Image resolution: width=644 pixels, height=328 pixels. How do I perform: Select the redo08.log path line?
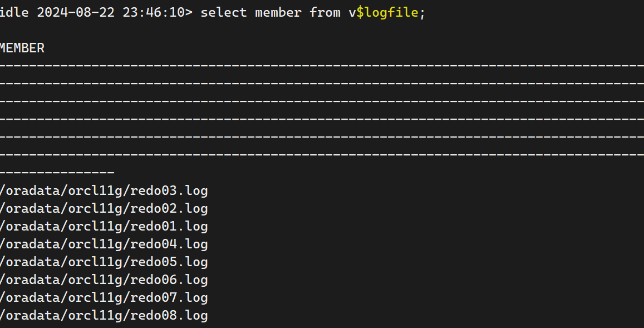tap(104, 316)
